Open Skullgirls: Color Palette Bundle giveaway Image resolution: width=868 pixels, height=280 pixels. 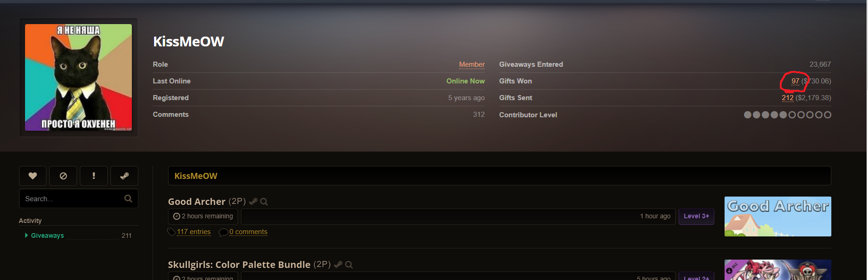(x=239, y=265)
